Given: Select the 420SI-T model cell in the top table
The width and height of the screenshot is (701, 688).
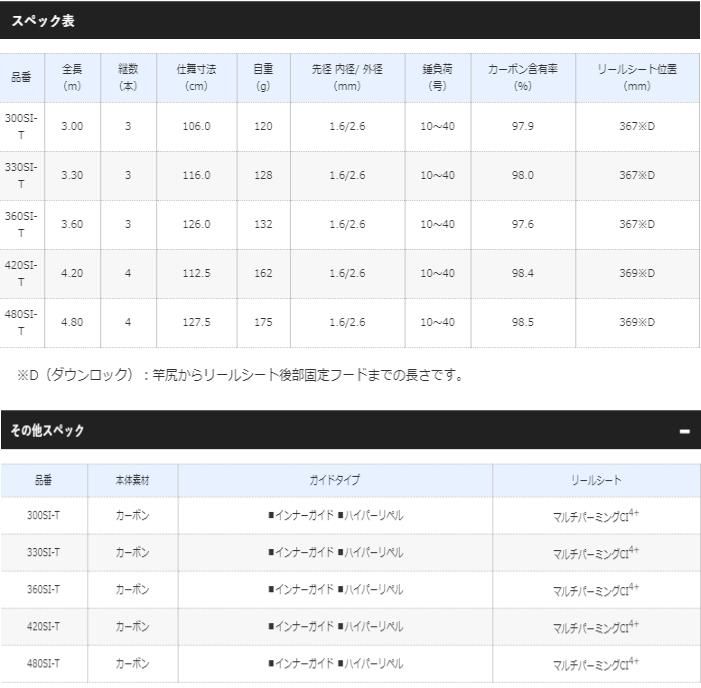Looking at the screenshot, I should 21,274.
